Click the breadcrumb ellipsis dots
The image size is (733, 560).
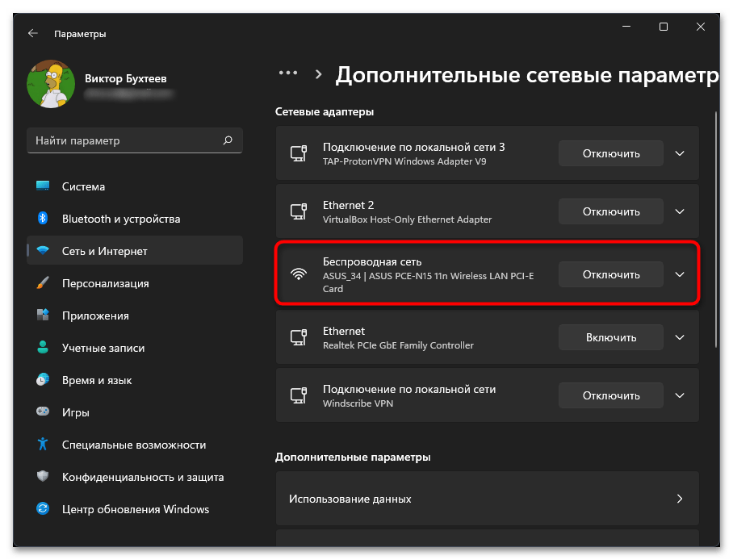[288, 73]
